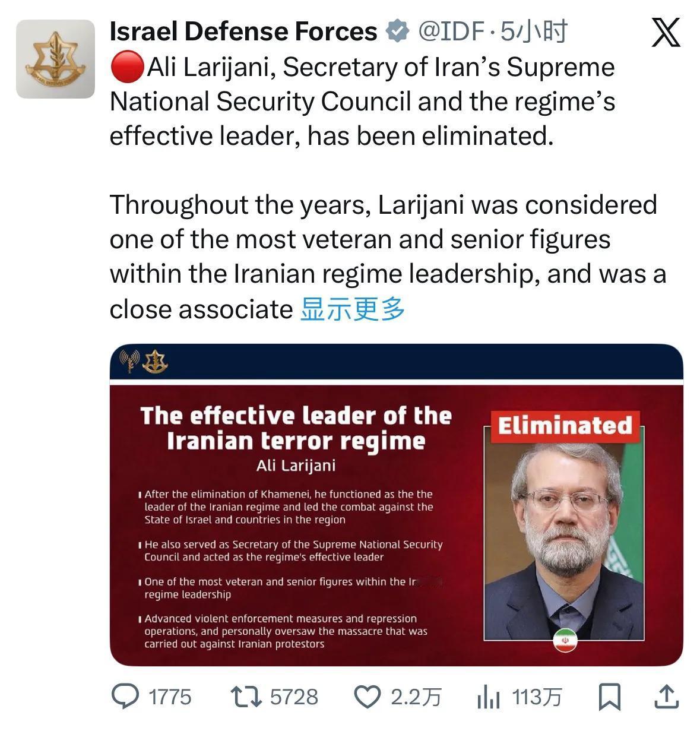Click the 113万 view count
Viewport: 700px width, 731px height.
(x=537, y=697)
